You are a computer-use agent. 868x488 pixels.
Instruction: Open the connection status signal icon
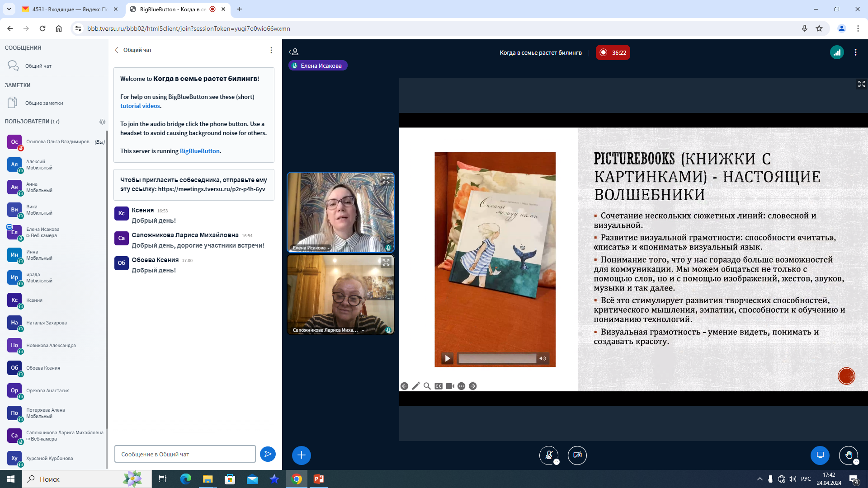pyautogui.click(x=837, y=52)
